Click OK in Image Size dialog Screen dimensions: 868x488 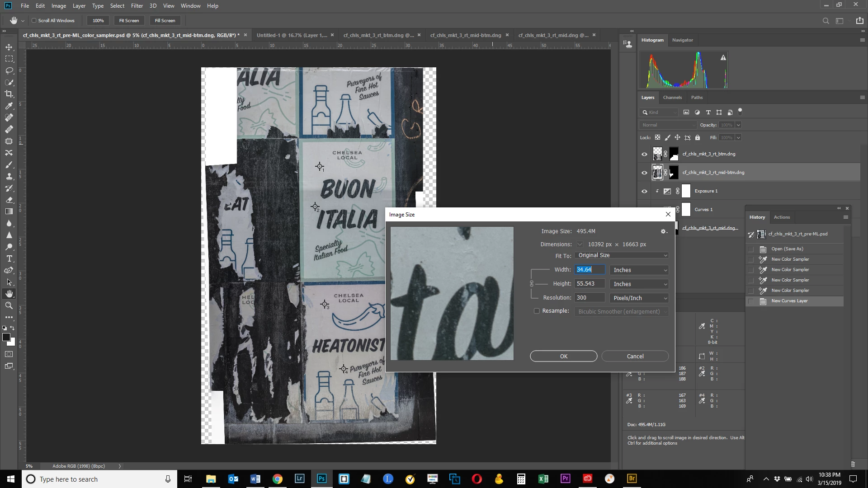[x=563, y=356]
